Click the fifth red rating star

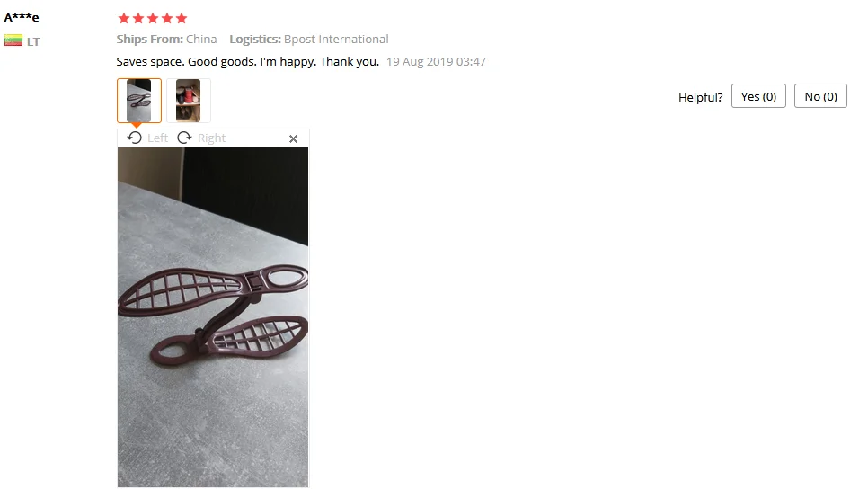[182, 18]
